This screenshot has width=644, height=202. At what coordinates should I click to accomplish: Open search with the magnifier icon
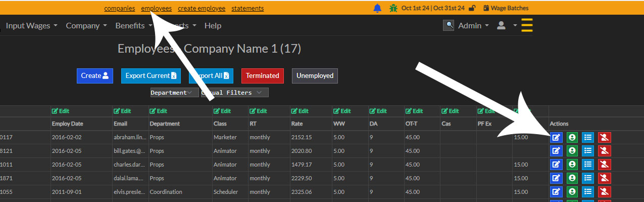[x=449, y=25]
